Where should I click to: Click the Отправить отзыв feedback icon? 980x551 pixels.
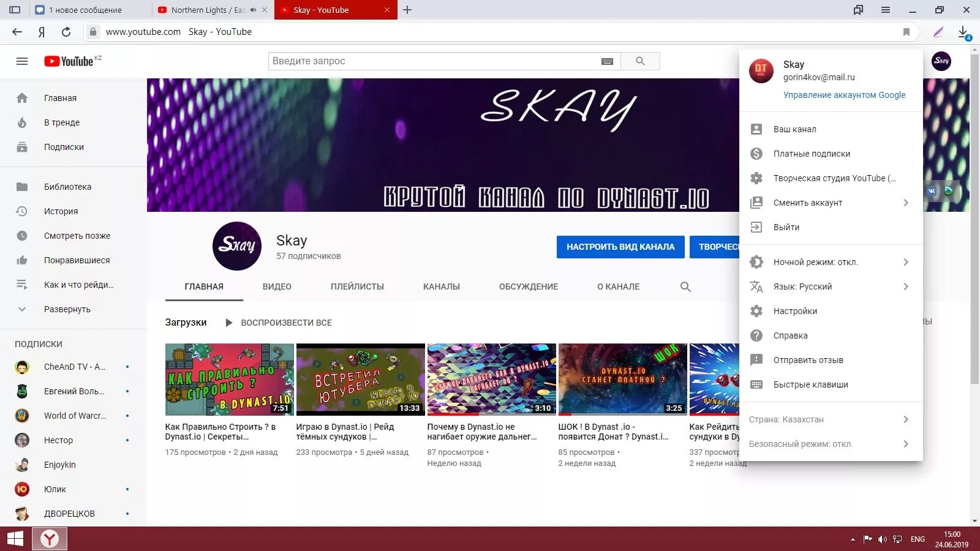(756, 360)
